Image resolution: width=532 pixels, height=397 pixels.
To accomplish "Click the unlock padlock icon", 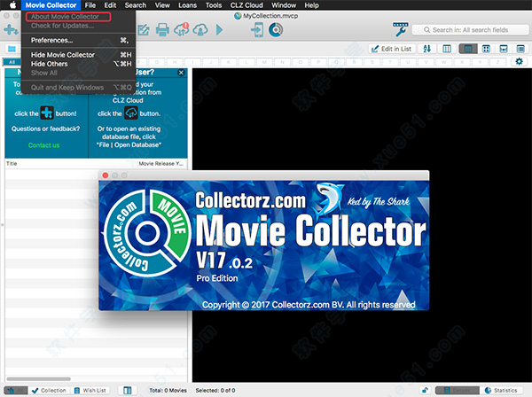I will click(425, 391).
